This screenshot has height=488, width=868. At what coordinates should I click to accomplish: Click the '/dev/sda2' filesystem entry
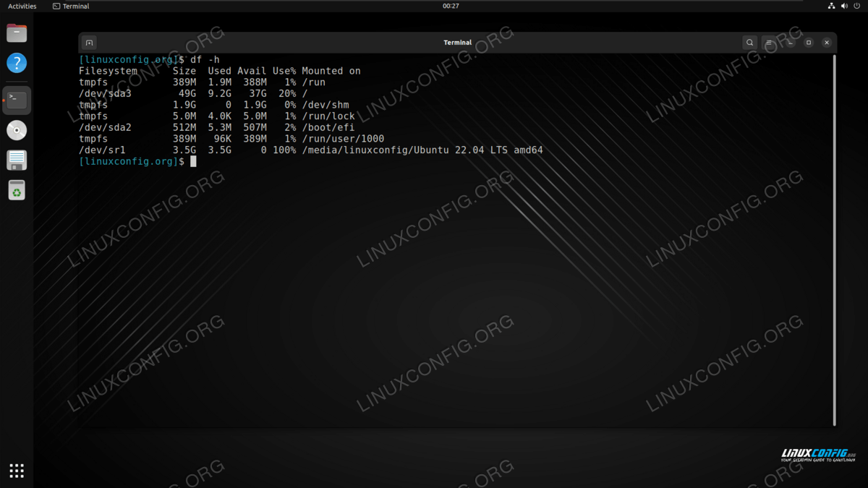(105, 127)
